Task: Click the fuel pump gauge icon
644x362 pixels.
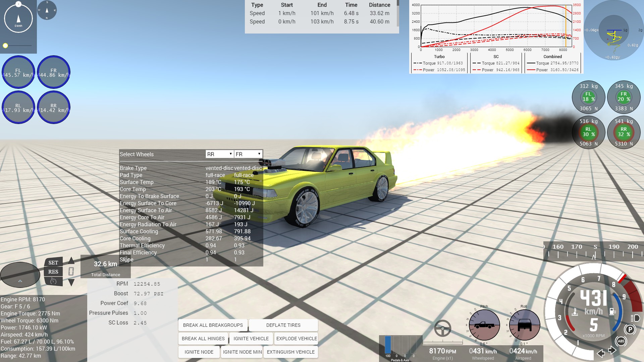Action: (612, 312)
